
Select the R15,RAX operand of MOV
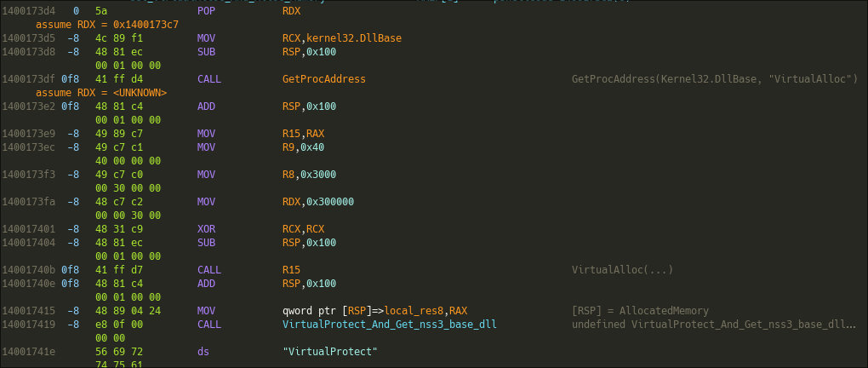pyautogui.click(x=303, y=134)
